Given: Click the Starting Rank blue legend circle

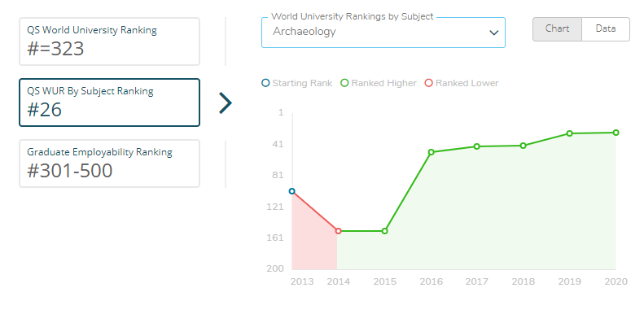Looking at the screenshot, I should pos(265,83).
